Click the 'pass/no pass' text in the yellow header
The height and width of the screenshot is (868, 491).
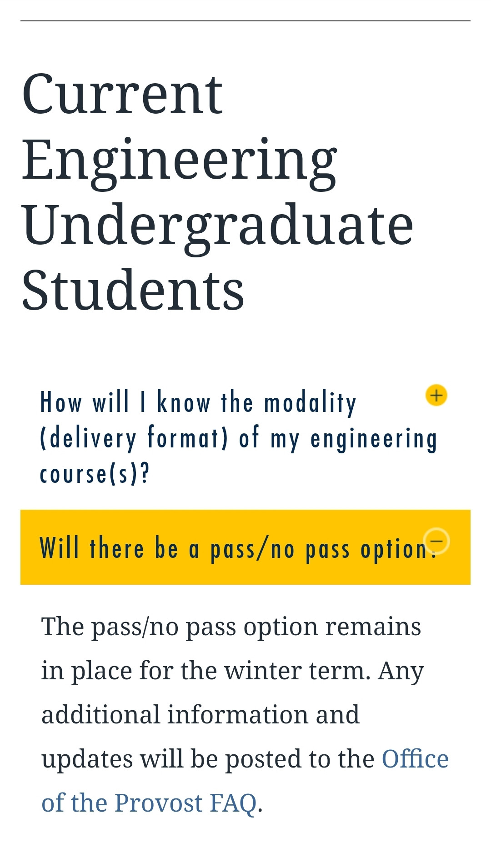(x=252, y=549)
